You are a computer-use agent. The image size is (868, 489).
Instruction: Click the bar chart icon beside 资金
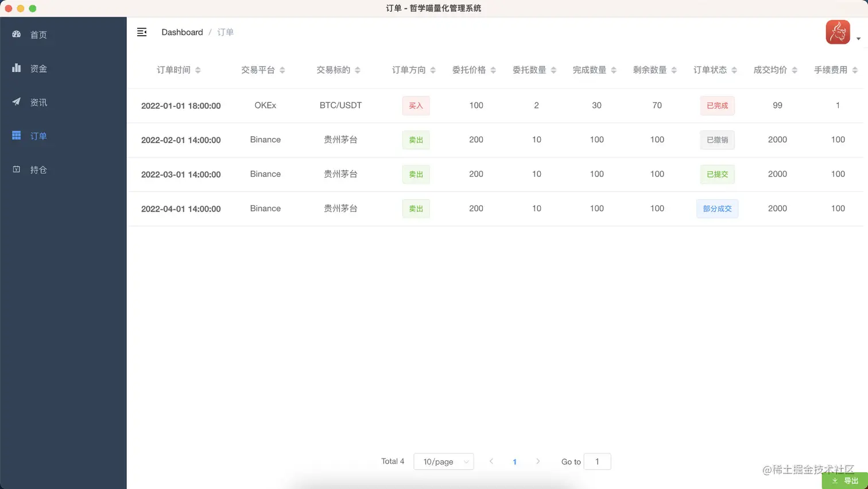[16, 68]
